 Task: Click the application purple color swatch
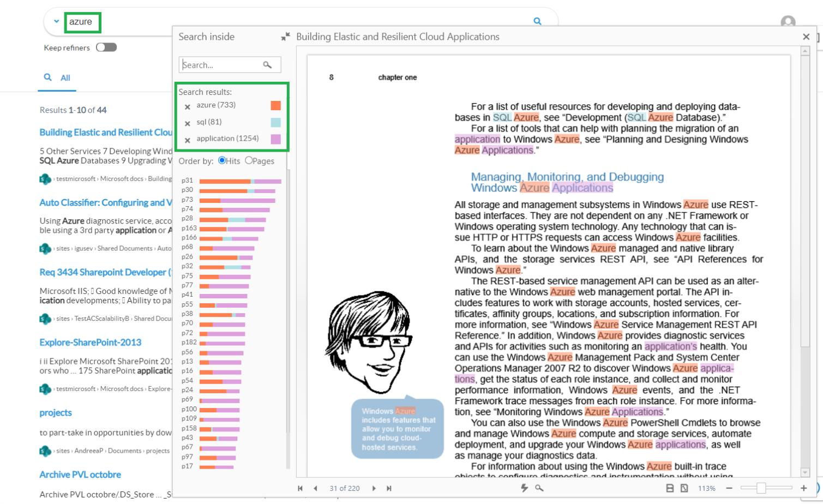276,140
